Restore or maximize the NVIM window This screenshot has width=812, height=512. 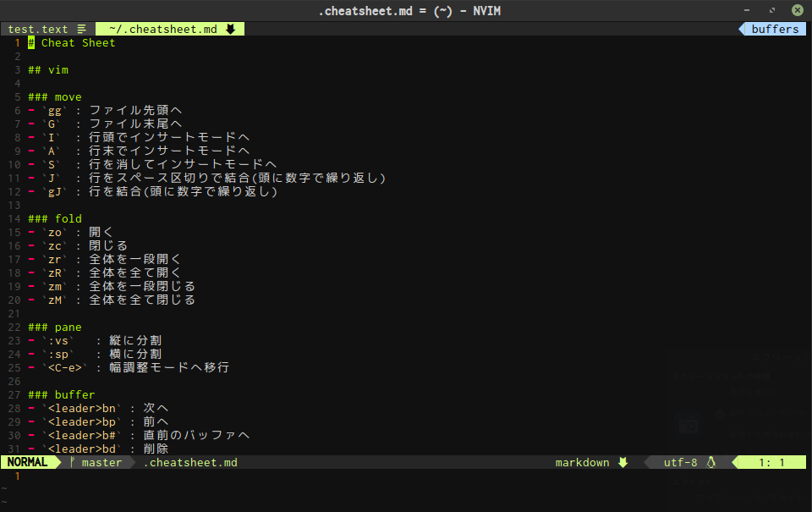(x=772, y=10)
